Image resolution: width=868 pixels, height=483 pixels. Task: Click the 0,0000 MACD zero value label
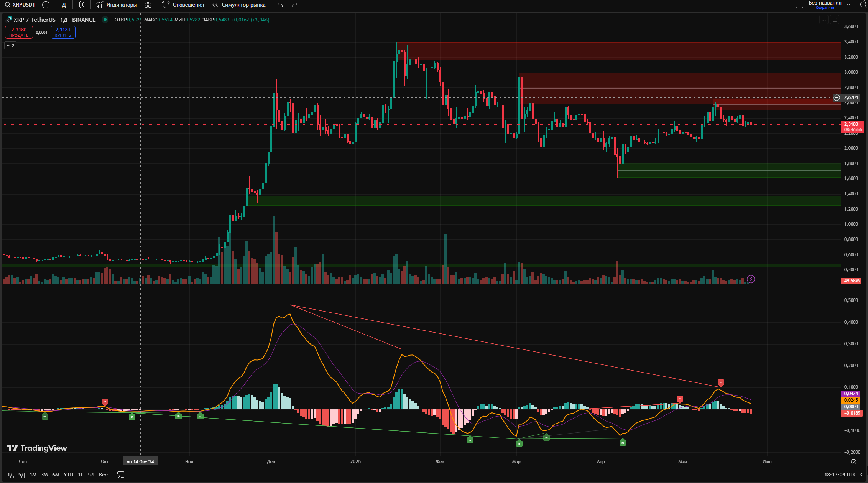pyautogui.click(x=851, y=407)
